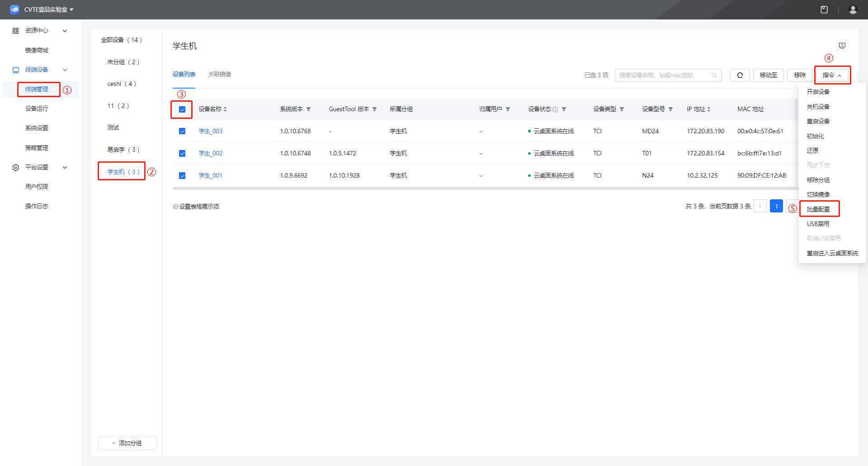The height and width of the screenshot is (466, 868).
Task: Click the device search input field
Action: [668, 75]
